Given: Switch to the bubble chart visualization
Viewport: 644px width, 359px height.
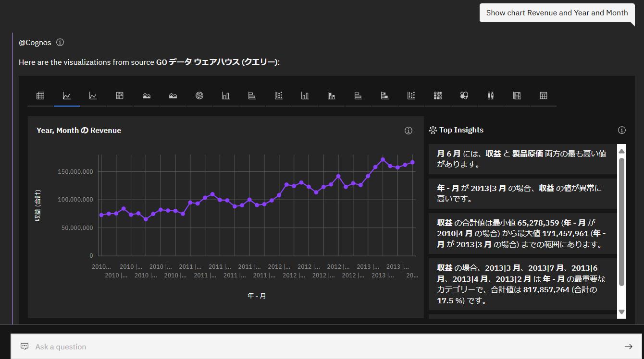Looking at the screenshot, I should point(464,96).
